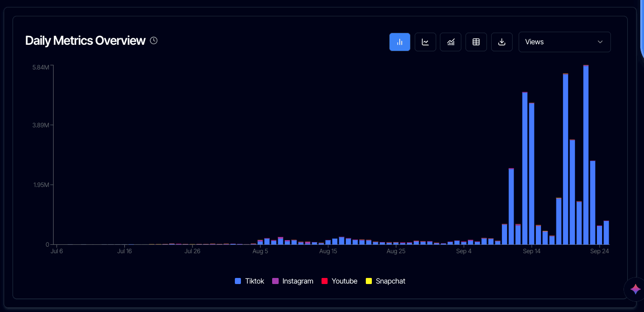This screenshot has width=644, height=312.
Task: Click the Sep 14 x-axis label
Action: (x=532, y=251)
